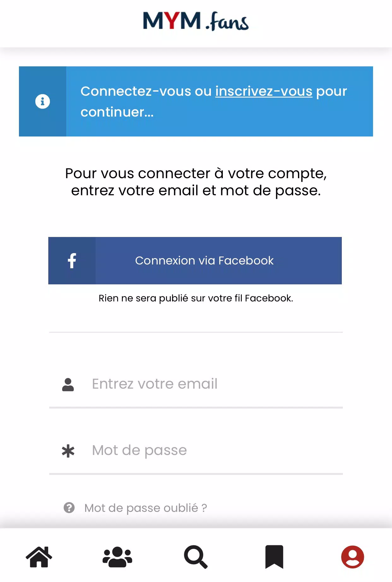Click the question mark help icon
Screen dimensions: 392x582
[69, 508]
